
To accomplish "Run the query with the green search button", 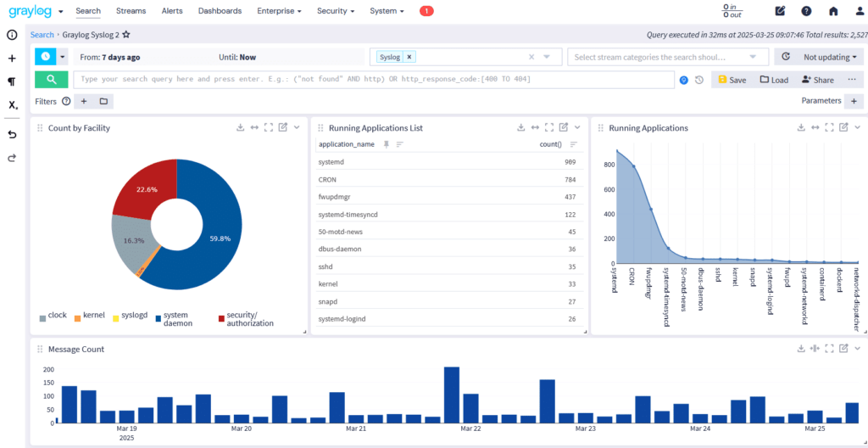I will click(x=51, y=79).
